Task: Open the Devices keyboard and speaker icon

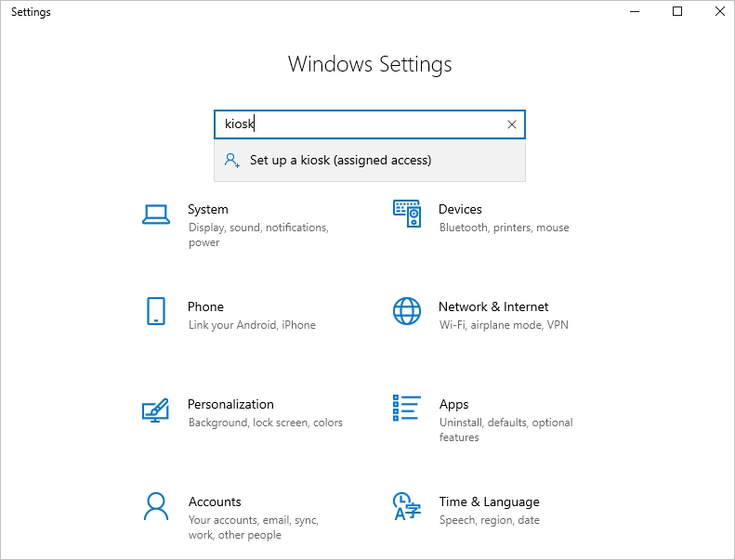Action: 407,214
